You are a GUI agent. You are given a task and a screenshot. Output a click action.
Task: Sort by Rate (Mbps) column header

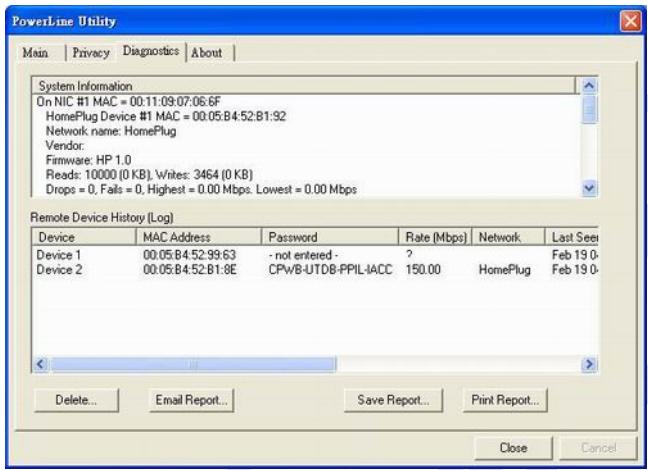pos(436,237)
